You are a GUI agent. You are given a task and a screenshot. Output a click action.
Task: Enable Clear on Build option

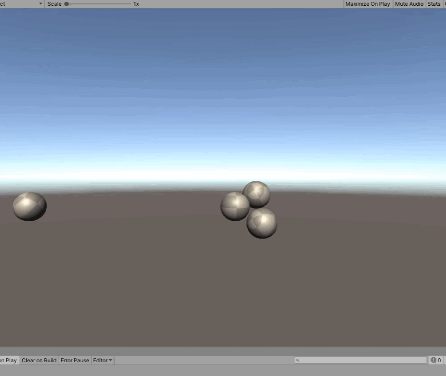click(39, 360)
